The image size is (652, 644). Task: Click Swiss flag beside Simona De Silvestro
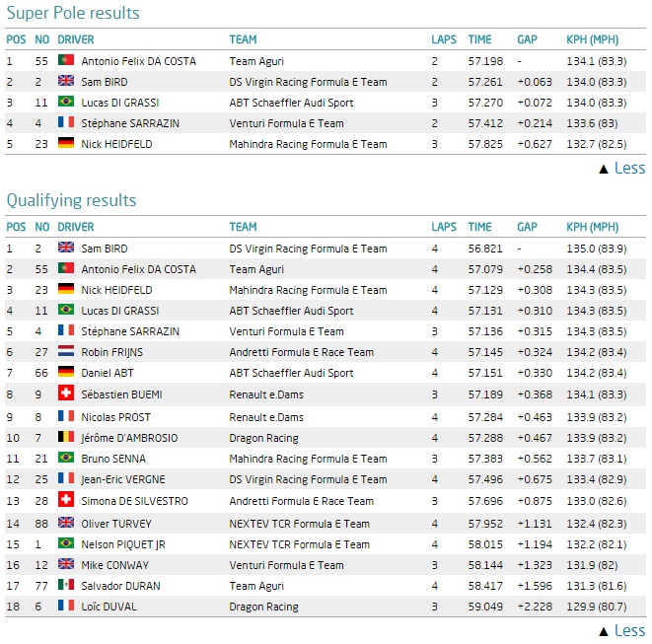(66, 500)
